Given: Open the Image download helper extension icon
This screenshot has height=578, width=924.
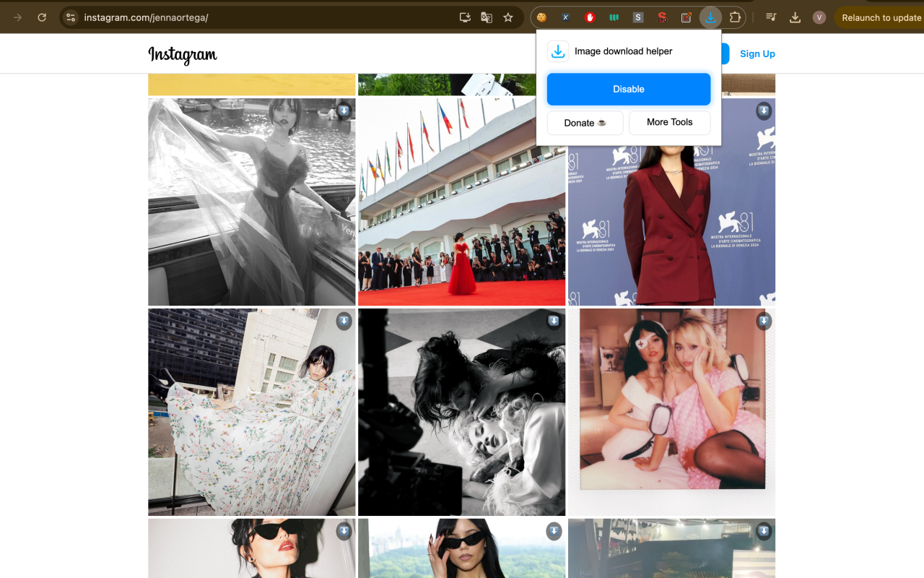Looking at the screenshot, I should [x=710, y=17].
